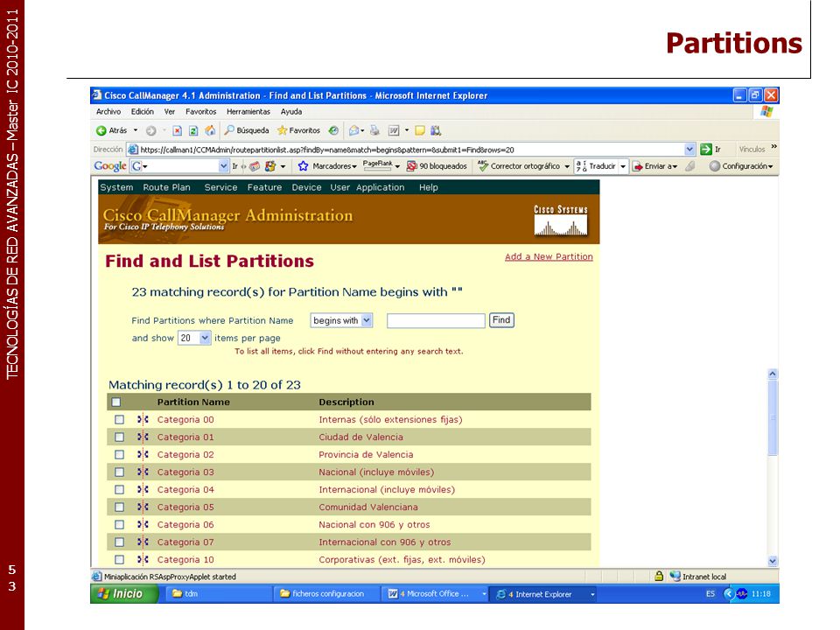Image resolution: width=840 pixels, height=630 pixels.
Task: Check the box for Categoria 04
Action: [x=120, y=490]
